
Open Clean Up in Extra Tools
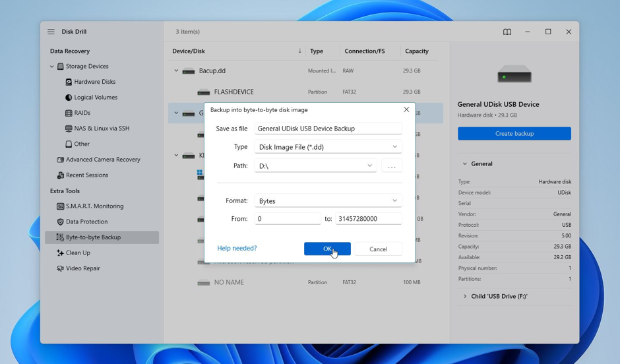pyautogui.click(x=78, y=253)
